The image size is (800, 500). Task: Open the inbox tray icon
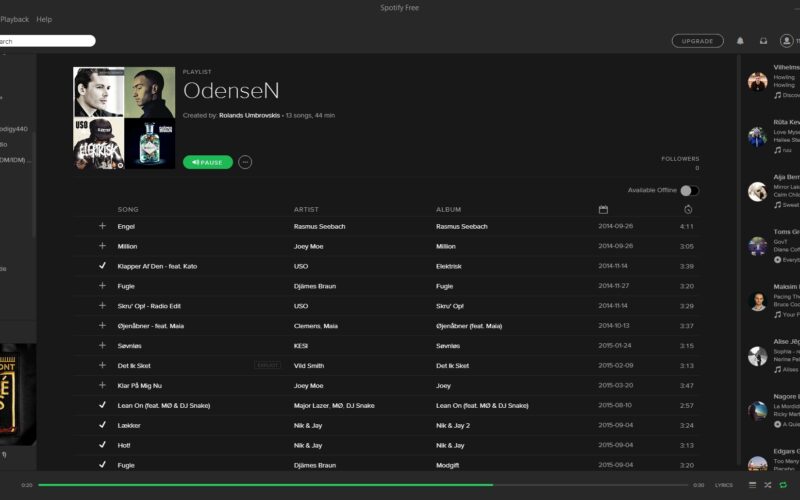763,41
